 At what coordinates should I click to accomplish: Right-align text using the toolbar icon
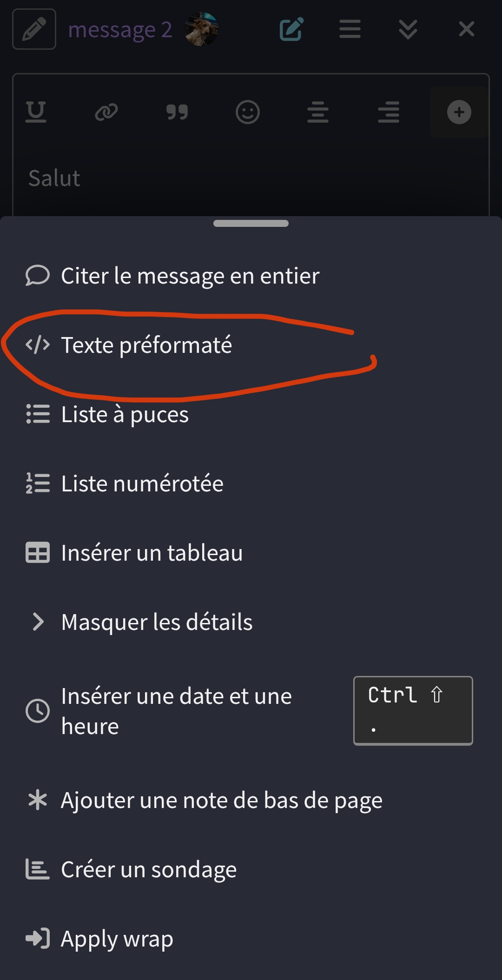pos(389,112)
